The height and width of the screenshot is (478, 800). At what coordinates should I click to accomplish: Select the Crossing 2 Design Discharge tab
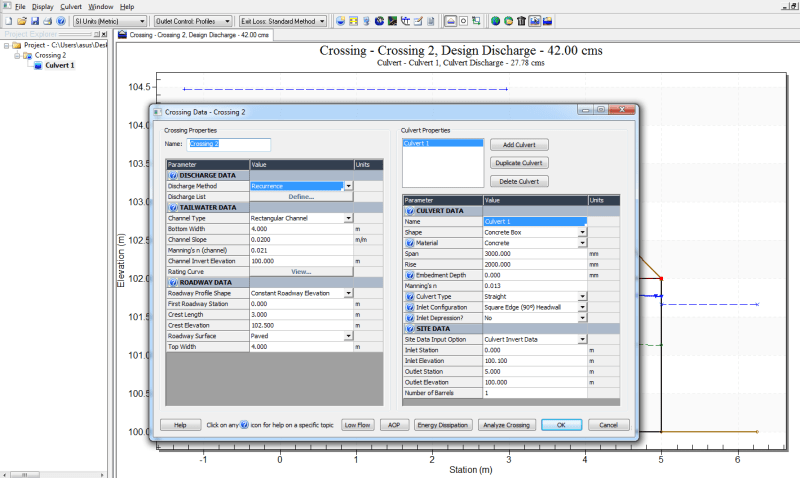(194, 35)
